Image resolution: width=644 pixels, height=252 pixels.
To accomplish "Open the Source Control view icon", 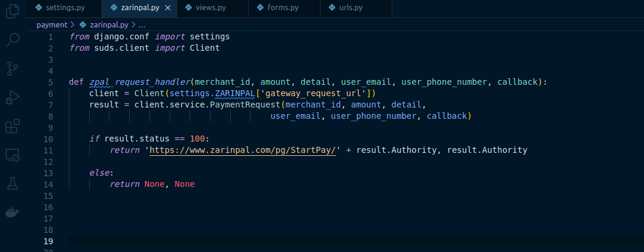I will 13,69.
